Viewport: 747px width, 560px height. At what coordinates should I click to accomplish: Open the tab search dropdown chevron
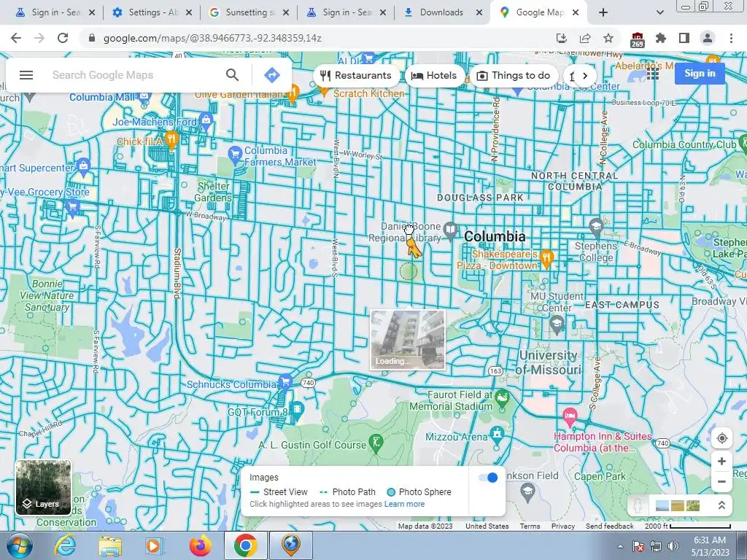pos(659,12)
